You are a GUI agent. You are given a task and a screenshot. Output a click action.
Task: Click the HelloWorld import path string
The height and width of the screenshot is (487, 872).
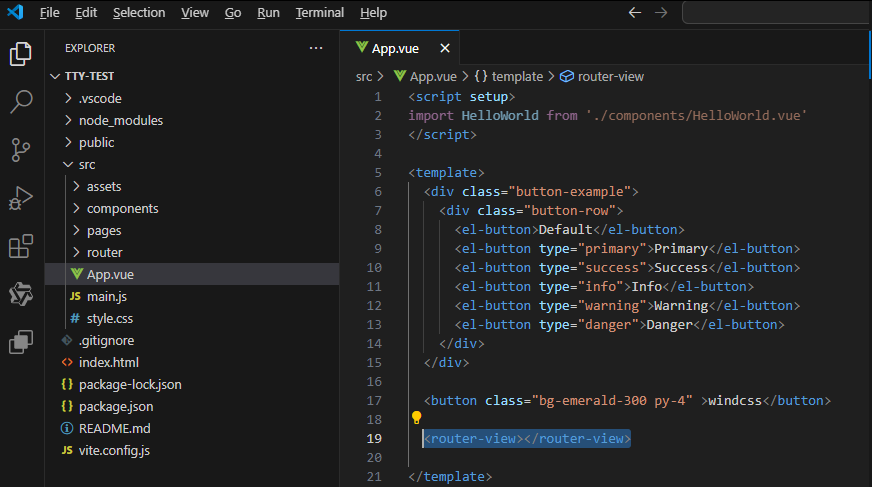[x=696, y=116]
